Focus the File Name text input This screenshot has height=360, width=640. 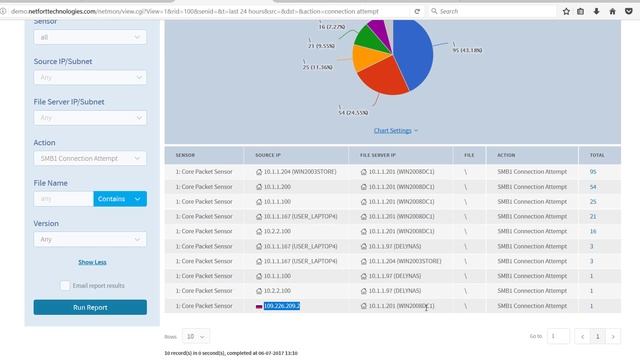pos(64,199)
